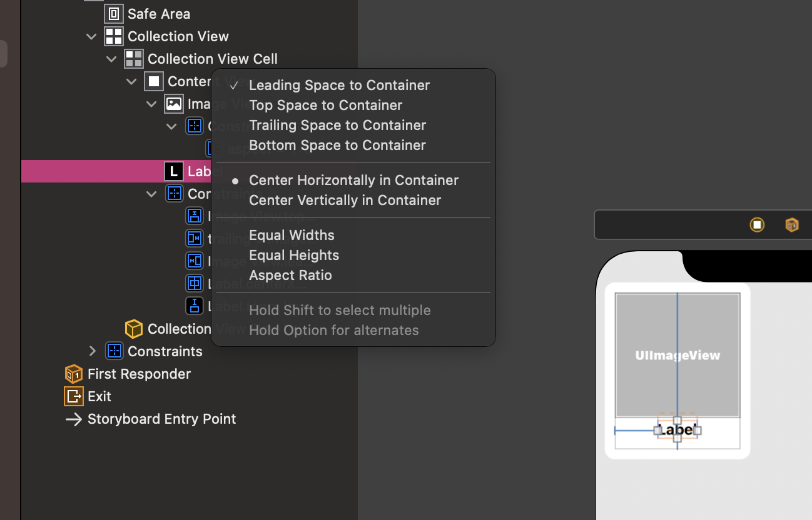This screenshot has height=520, width=812.
Task: Click the Collection View Cell icon
Action: (134, 59)
